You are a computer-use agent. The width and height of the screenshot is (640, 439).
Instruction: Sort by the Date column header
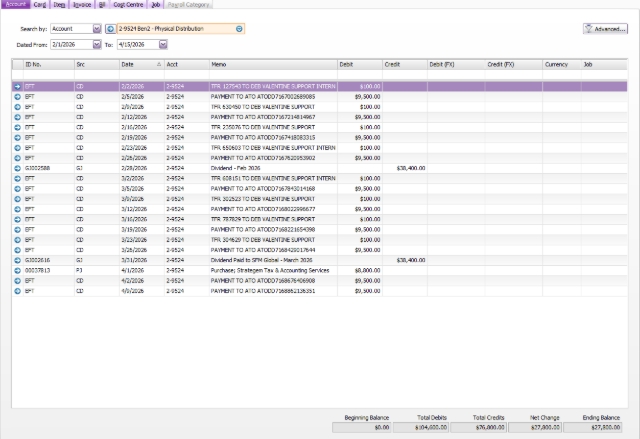point(142,64)
